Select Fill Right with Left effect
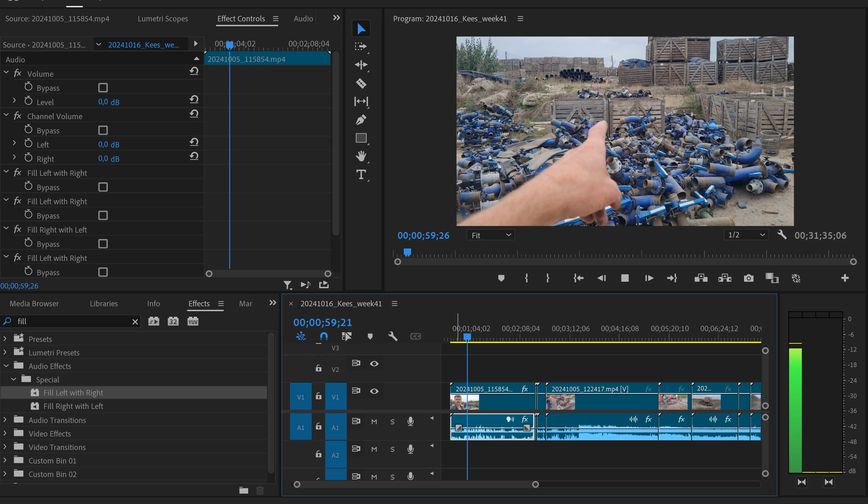This screenshot has height=504, width=868. click(73, 406)
